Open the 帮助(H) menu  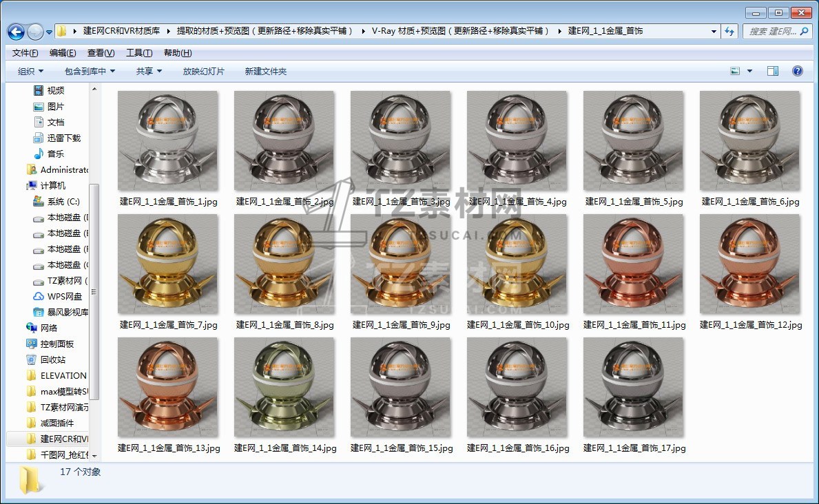tap(178, 53)
